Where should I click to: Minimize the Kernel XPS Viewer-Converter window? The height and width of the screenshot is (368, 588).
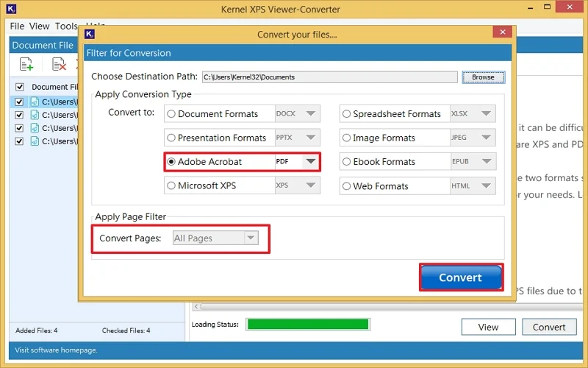coord(530,7)
